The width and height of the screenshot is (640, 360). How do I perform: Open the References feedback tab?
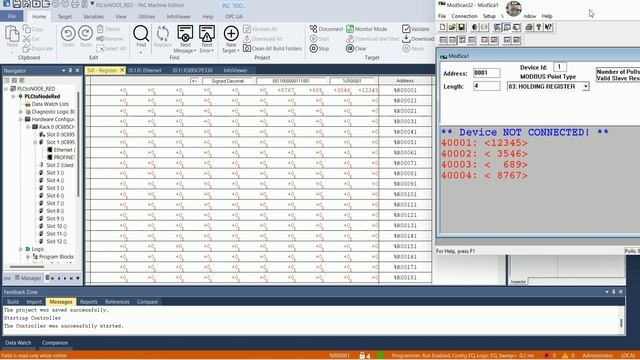coord(117,302)
